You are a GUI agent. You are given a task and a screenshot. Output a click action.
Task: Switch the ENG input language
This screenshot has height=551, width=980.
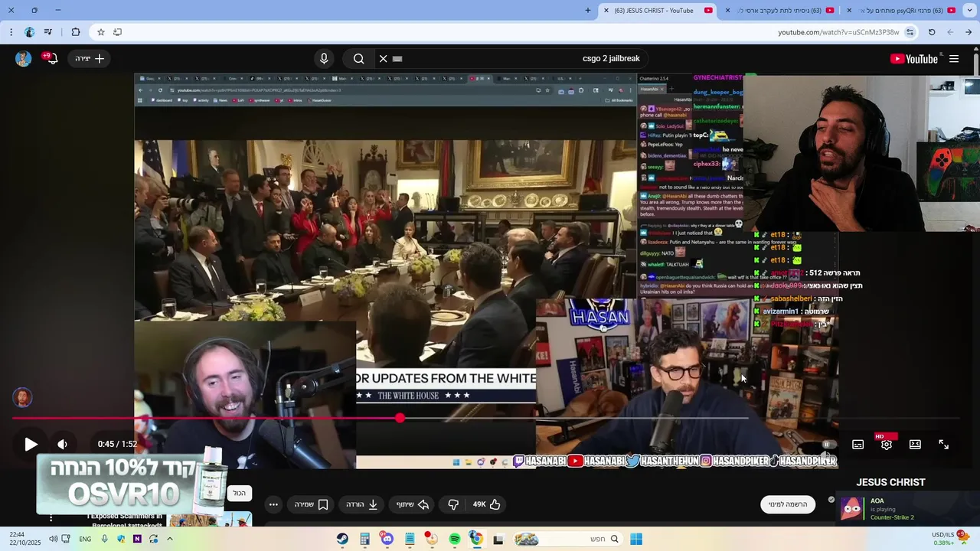(85, 540)
